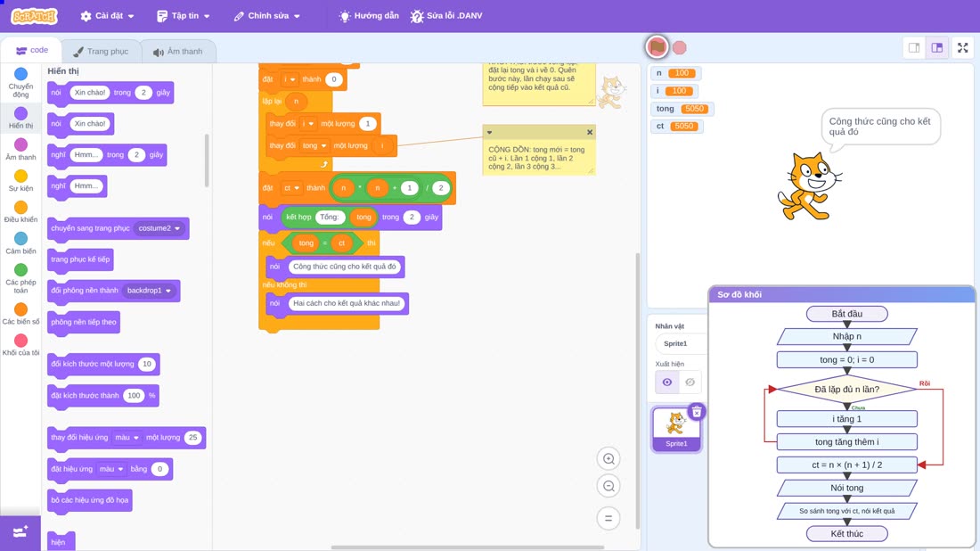This screenshot has height=551, width=980.
Task: Zoom out the code workspace
Action: coord(608,486)
